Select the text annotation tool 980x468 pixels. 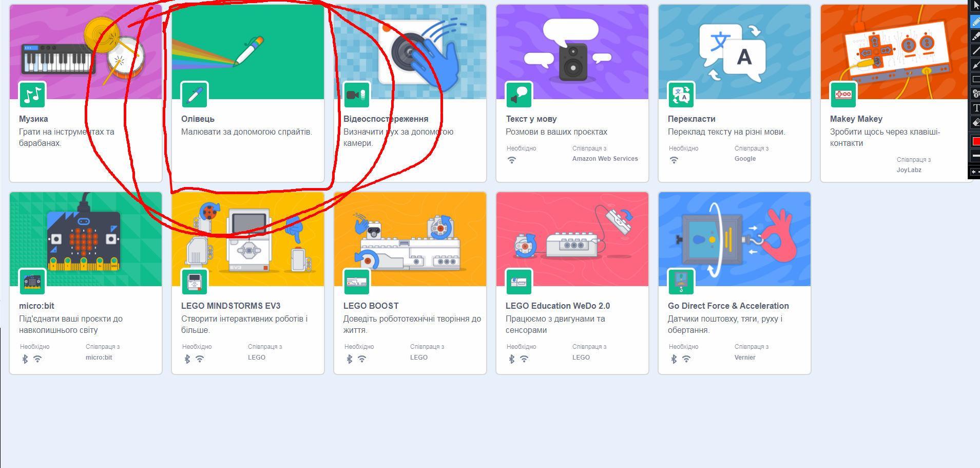point(975,108)
